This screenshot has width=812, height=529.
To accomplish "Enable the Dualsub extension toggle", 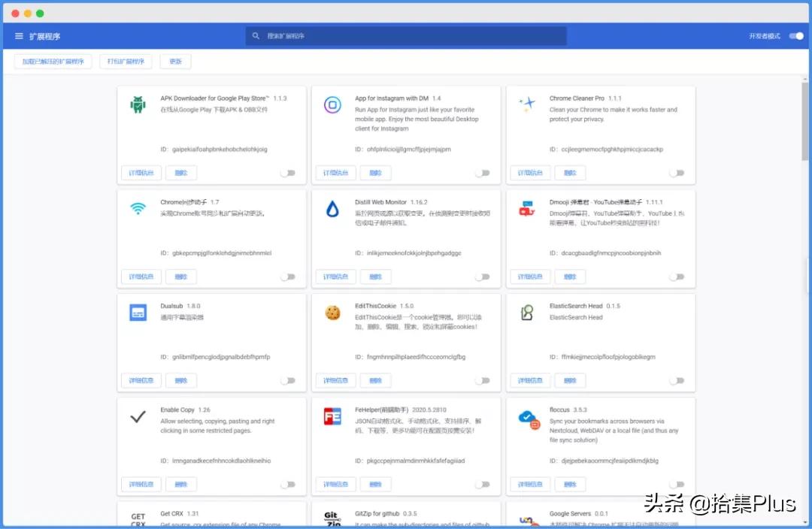I will pyautogui.click(x=288, y=380).
